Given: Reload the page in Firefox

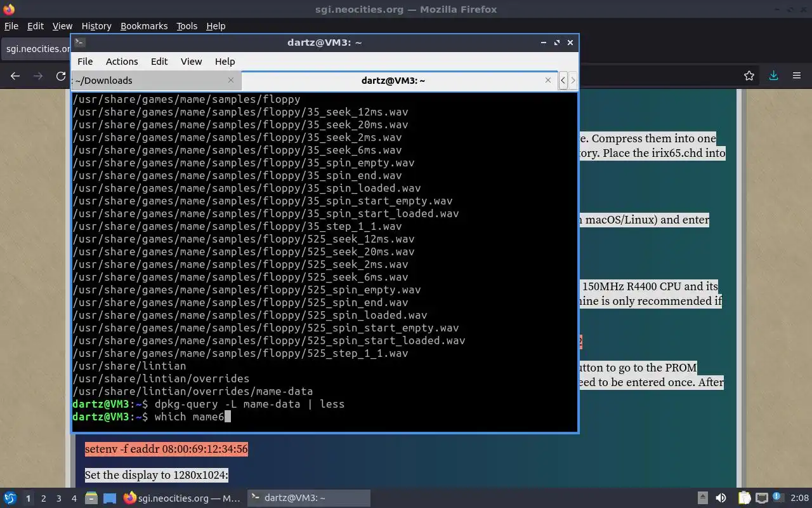Looking at the screenshot, I should pyautogui.click(x=61, y=76).
